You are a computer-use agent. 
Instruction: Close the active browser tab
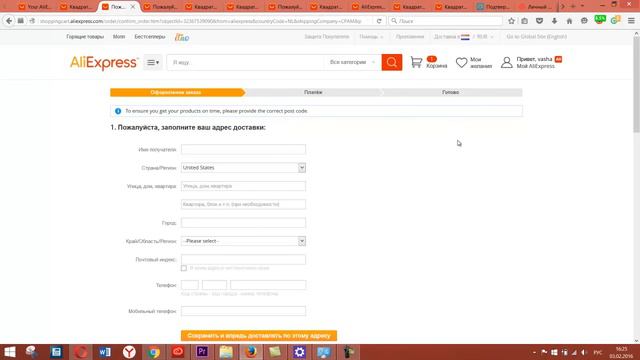click(133, 7)
